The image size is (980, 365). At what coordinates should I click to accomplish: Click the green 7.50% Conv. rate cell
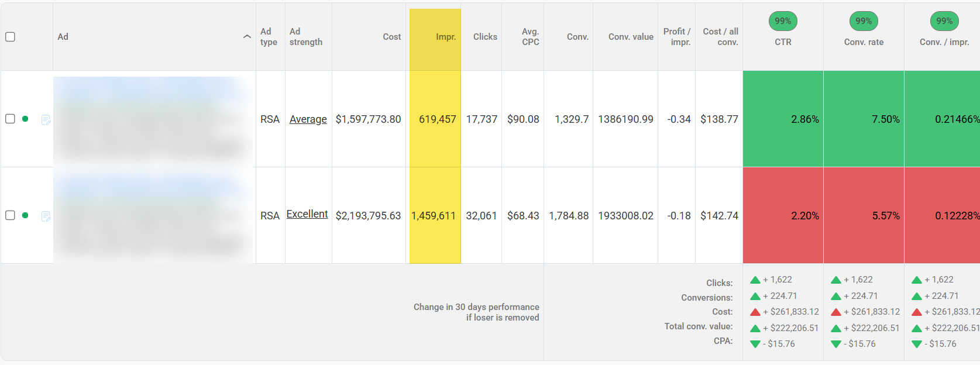pyautogui.click(x=864, y=119)
